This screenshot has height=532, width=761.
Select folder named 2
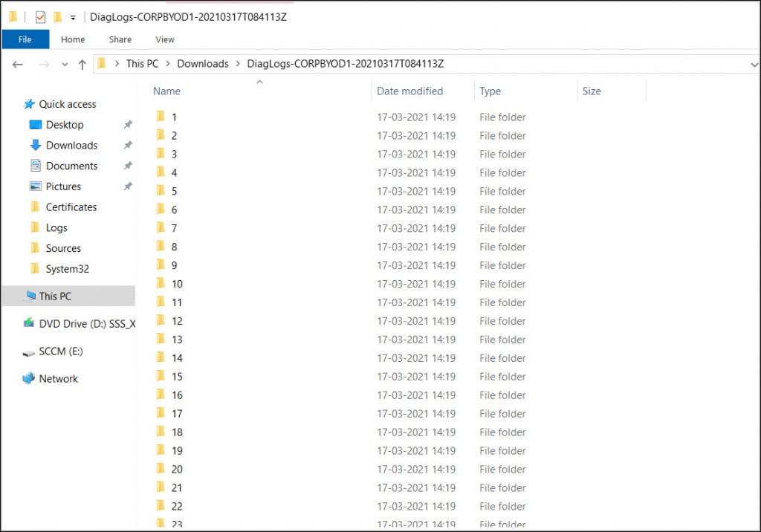pos(174,136)
